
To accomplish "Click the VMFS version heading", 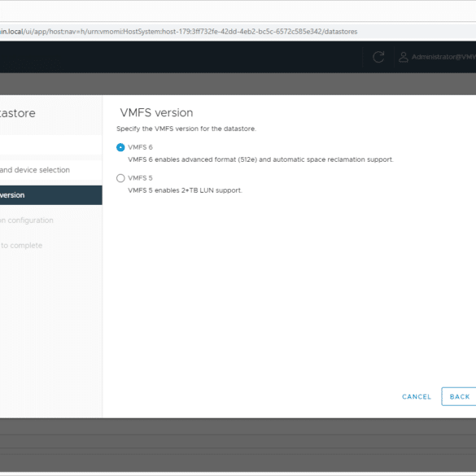I will pos(156,112).
